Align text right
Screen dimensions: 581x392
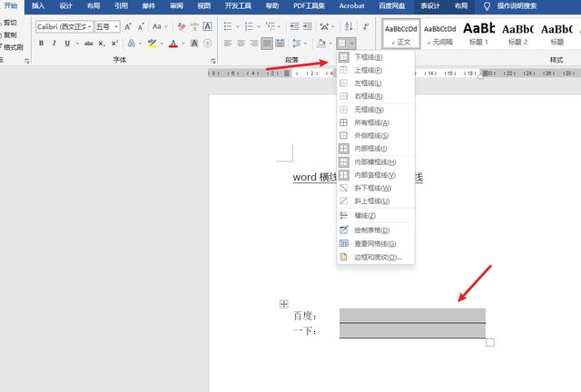pyautogui.click(x=254, y=44)
